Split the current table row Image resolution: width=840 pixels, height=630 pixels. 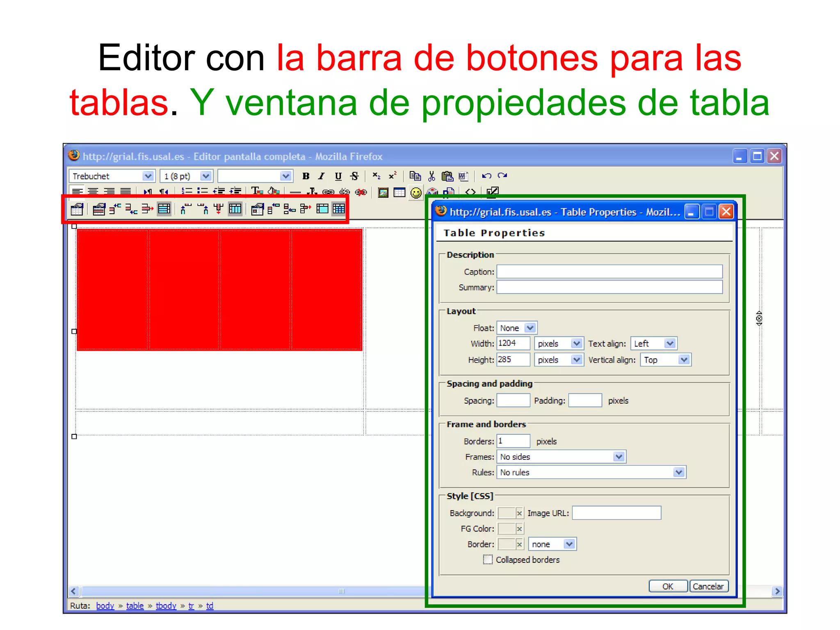[x=164, y=209]
